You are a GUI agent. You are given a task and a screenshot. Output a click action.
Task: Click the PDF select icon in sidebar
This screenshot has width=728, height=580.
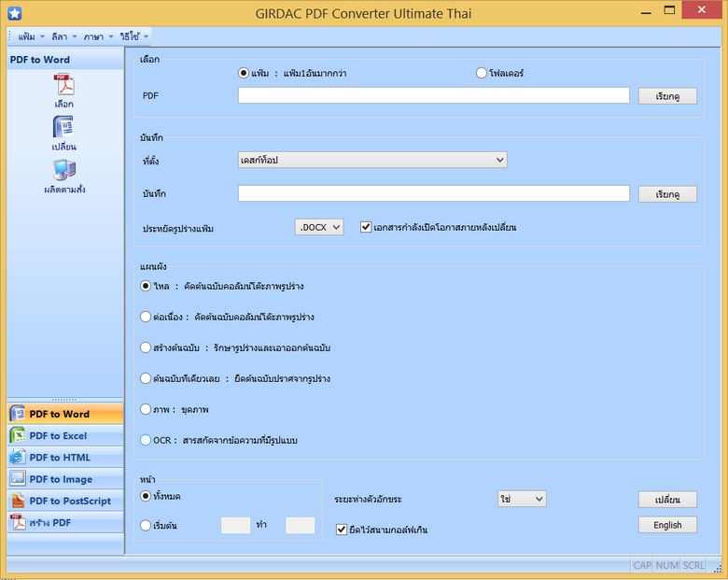(64, 85)
